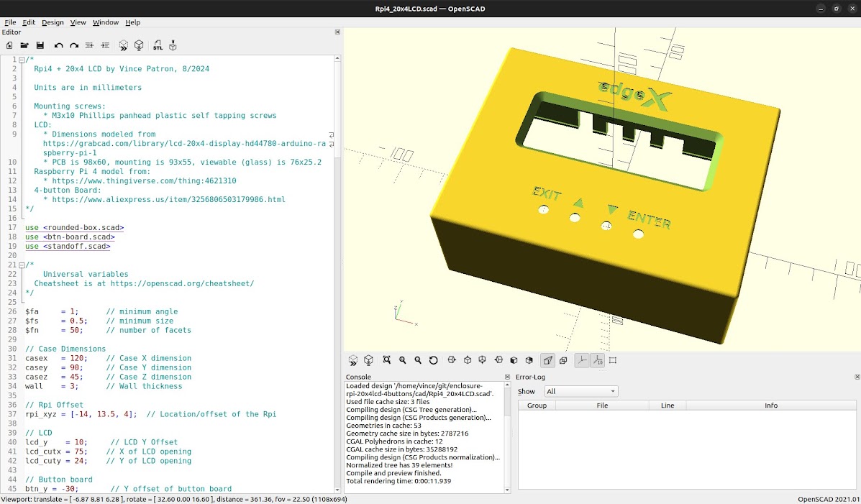The image size is (861, 504).
Task: Open the Show filter dropdown in Error-Log
Action: click(581, 391)
